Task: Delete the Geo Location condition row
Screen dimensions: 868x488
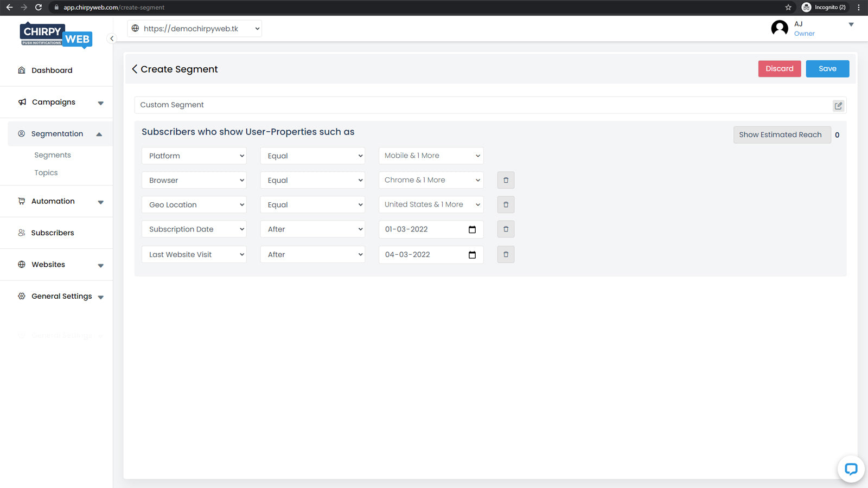Action: tap(506, 205)
